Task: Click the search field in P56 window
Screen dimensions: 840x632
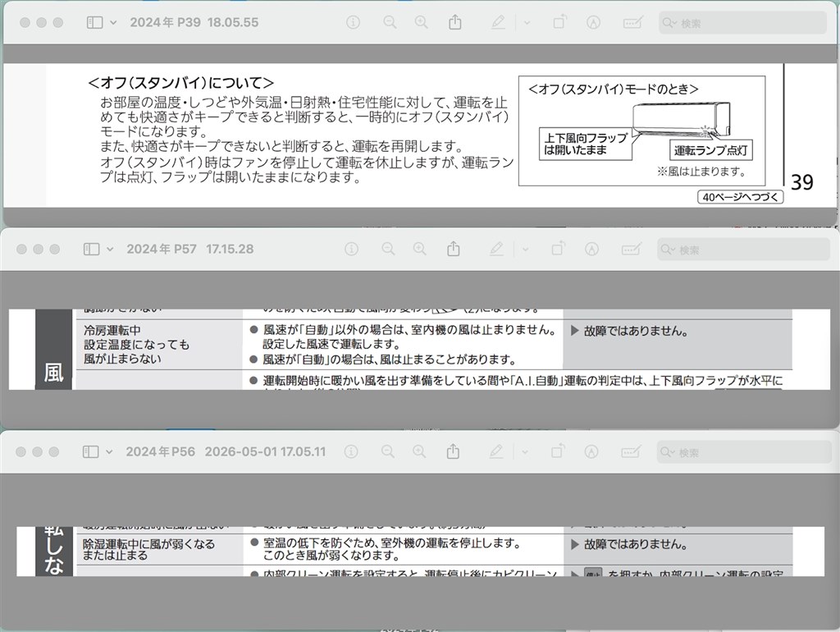Action: coord(743,453)
